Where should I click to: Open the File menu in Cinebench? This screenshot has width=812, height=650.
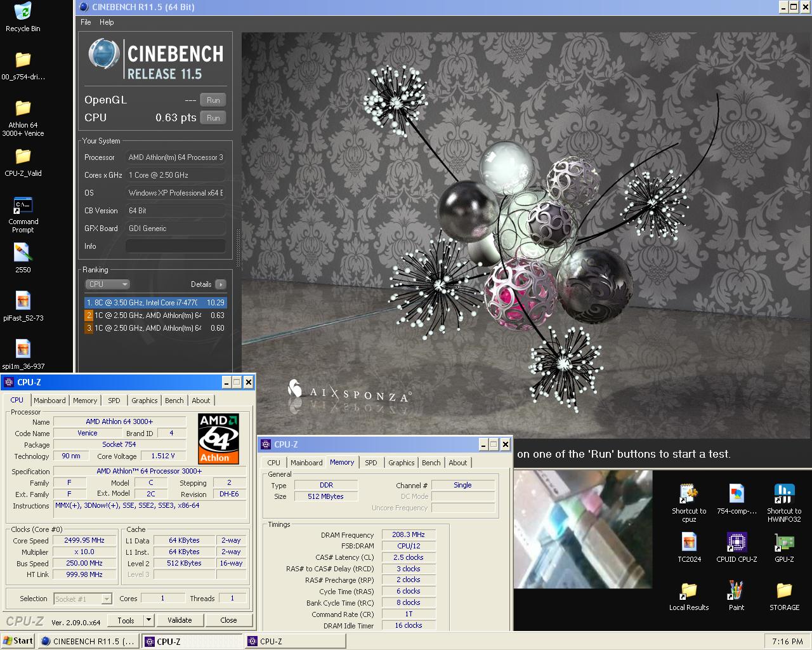click(86, 22)
